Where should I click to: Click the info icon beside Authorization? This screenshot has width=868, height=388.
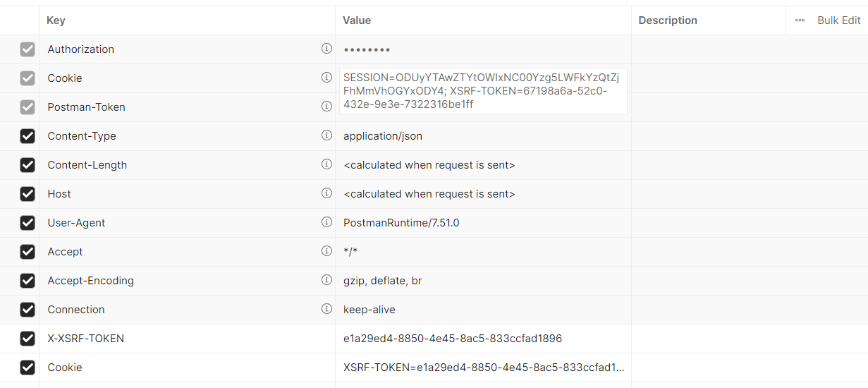coord(326,49)
